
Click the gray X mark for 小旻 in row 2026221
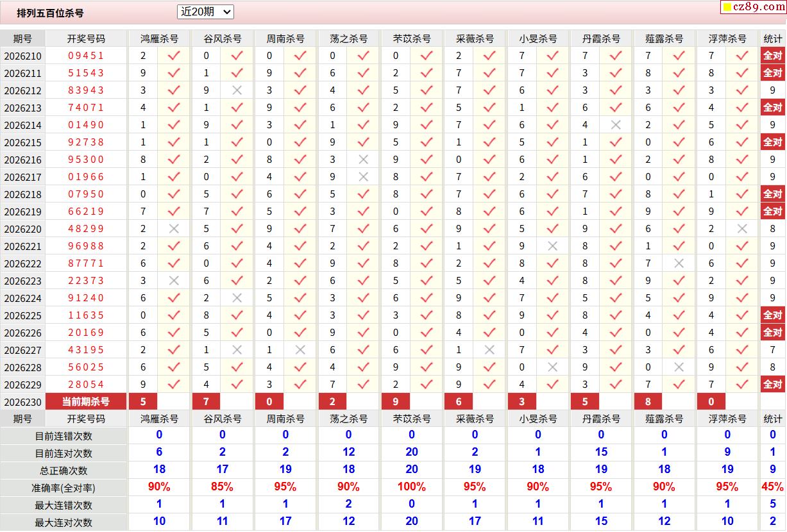pyautogui.click(x=553, y=246)
